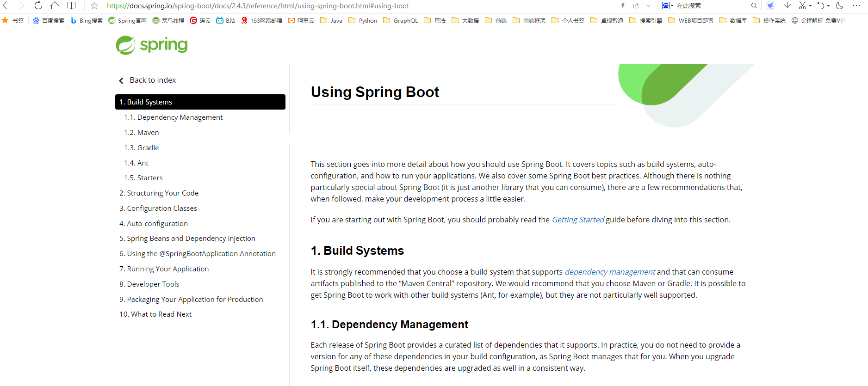
Task: Open the Bing搜索 bookmark
Action: coord(87,20)
